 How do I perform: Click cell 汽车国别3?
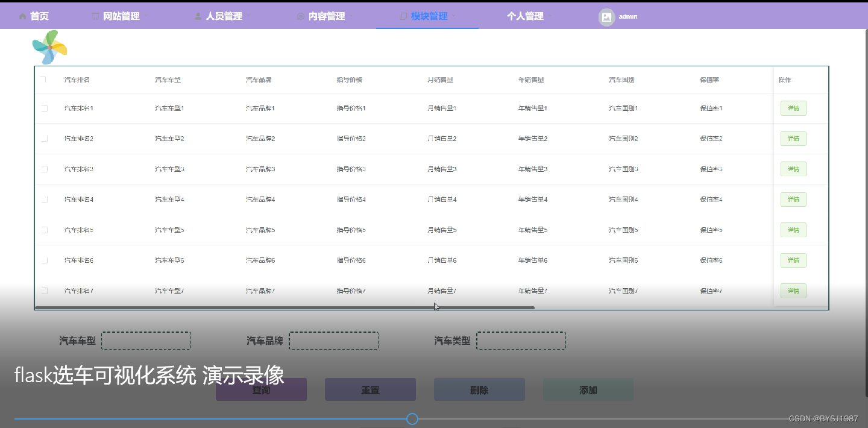(x=623, y=169)
